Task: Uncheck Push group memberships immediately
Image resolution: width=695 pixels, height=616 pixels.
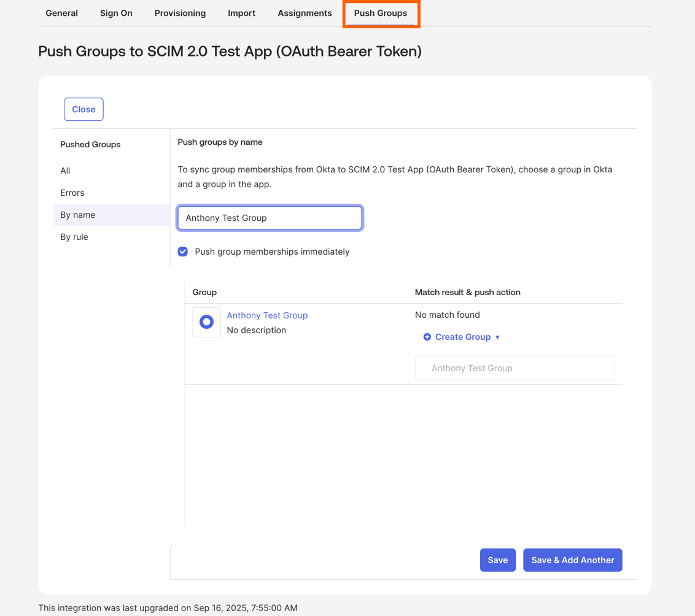Action: click(182, 252)
